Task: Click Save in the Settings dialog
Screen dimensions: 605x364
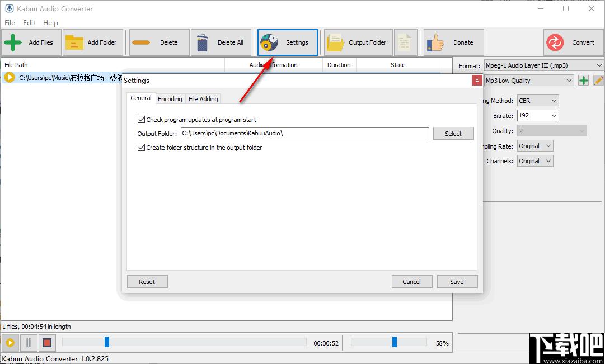Action: [x=457, y=281]
